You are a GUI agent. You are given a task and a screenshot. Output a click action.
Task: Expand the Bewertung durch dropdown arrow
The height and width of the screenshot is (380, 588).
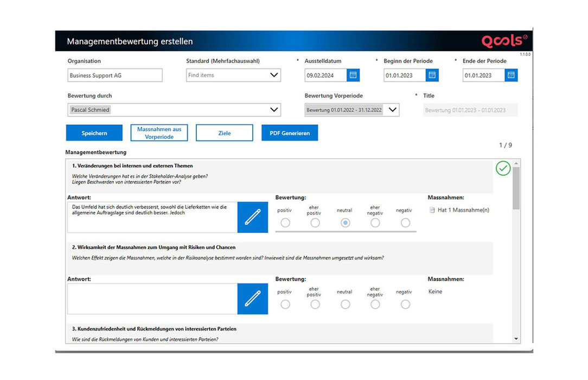pyautogui.click(x=274, y=110)
